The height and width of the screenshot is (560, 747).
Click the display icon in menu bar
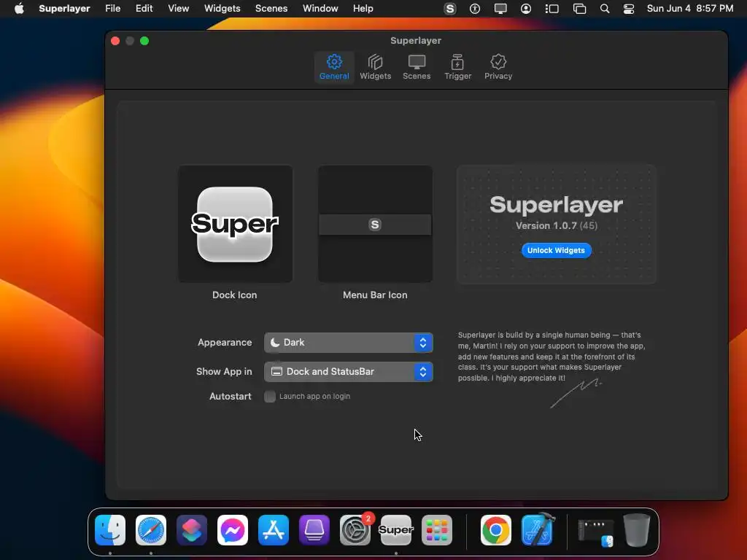pyautogui.click(x=500, y=9)
